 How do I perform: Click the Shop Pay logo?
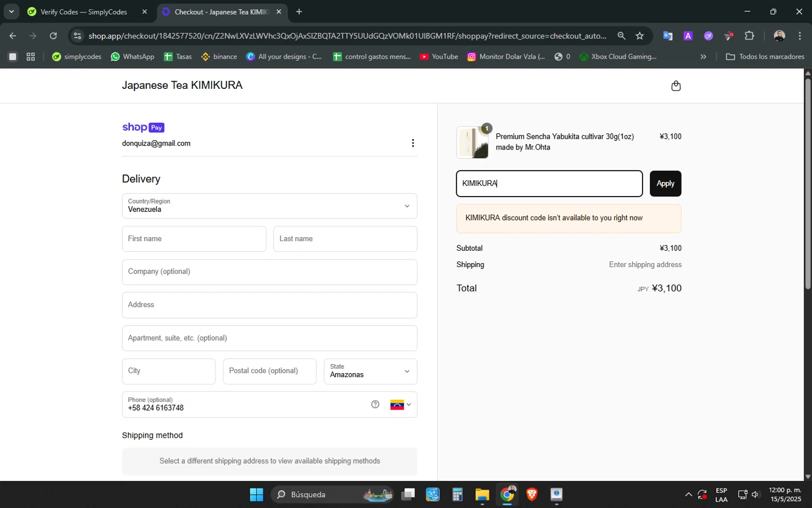[x=143, y=127]
